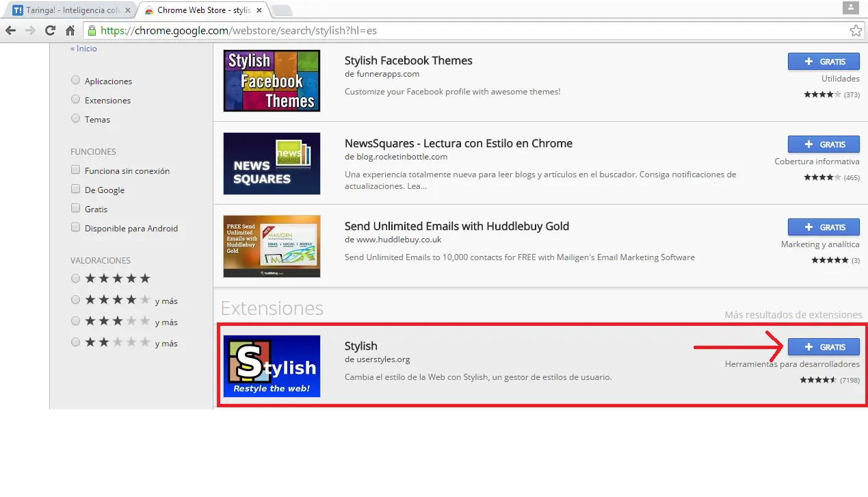This screenshot has height=497, width=868.
Task: Select the Aplicaciones radio button
Action: click(75, 80)
